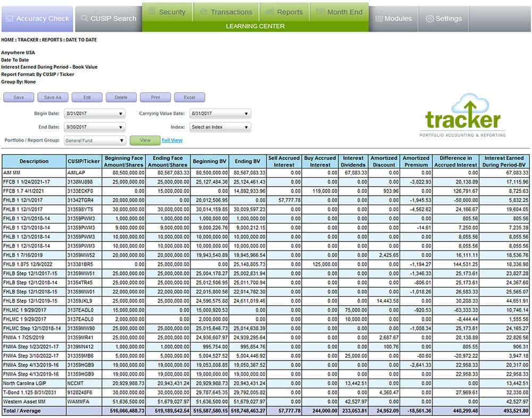The width and height of the screenshot is (532, 418).
Task: Open the Select an Index dropdown
Action: pyautogui.click(x=220, y=127)
